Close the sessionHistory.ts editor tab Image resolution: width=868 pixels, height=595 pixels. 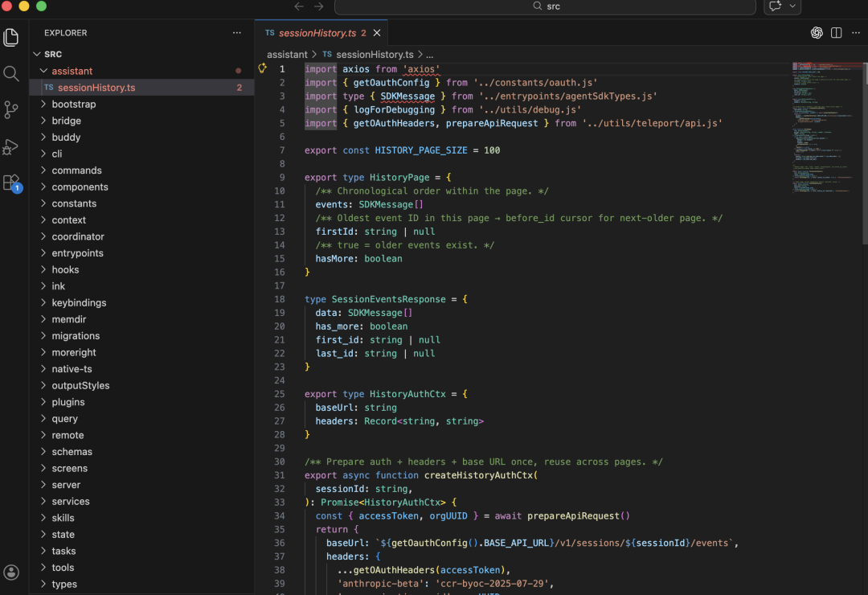click(377, 33)
